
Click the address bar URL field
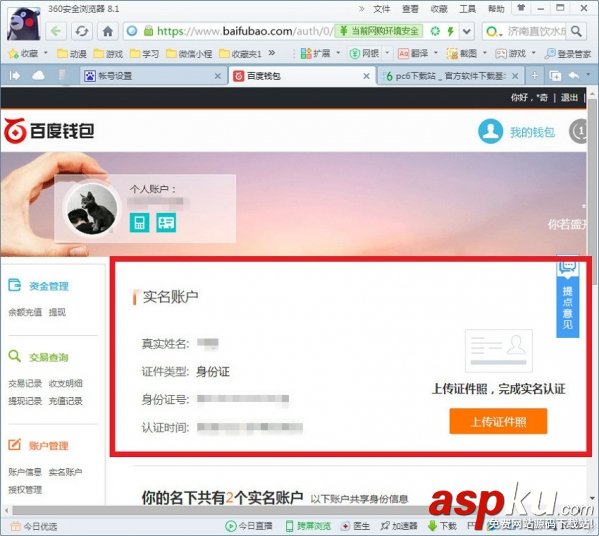tap(244, 31)
